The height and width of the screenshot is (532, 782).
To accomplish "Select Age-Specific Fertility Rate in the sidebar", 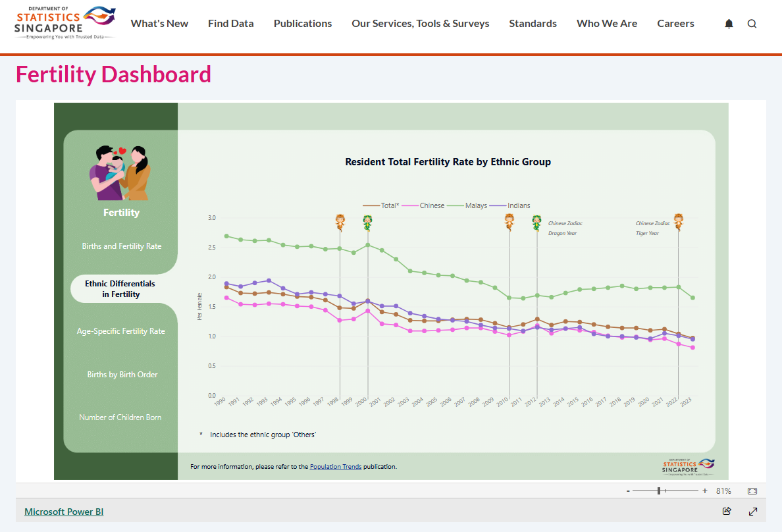I will [x=121, y=331].
